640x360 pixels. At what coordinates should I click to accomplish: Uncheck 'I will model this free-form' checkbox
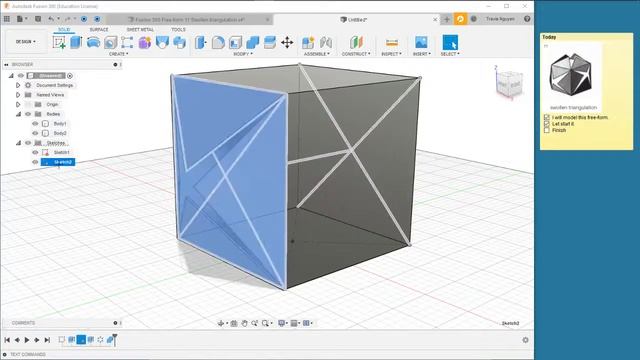(x=547, y=117)
